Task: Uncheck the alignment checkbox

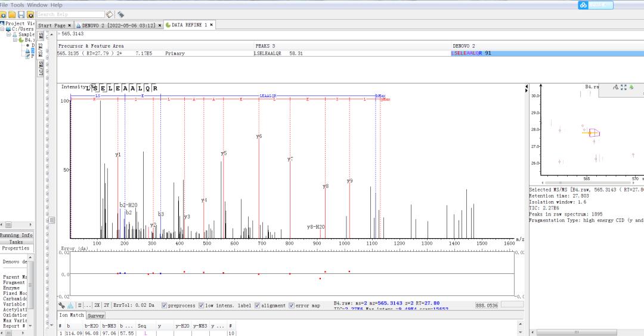Action: point(257,305)
